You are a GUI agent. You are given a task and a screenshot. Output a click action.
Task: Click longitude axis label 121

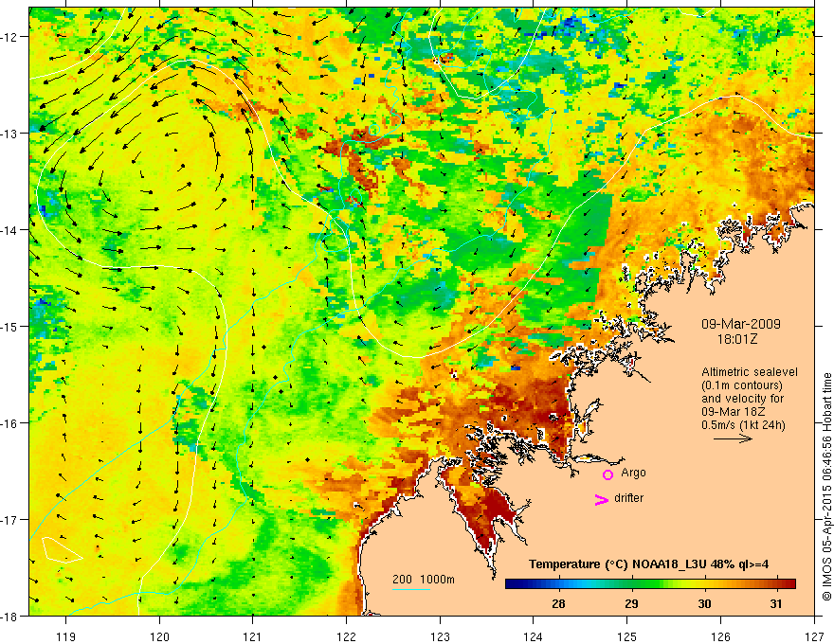[253, 636]
